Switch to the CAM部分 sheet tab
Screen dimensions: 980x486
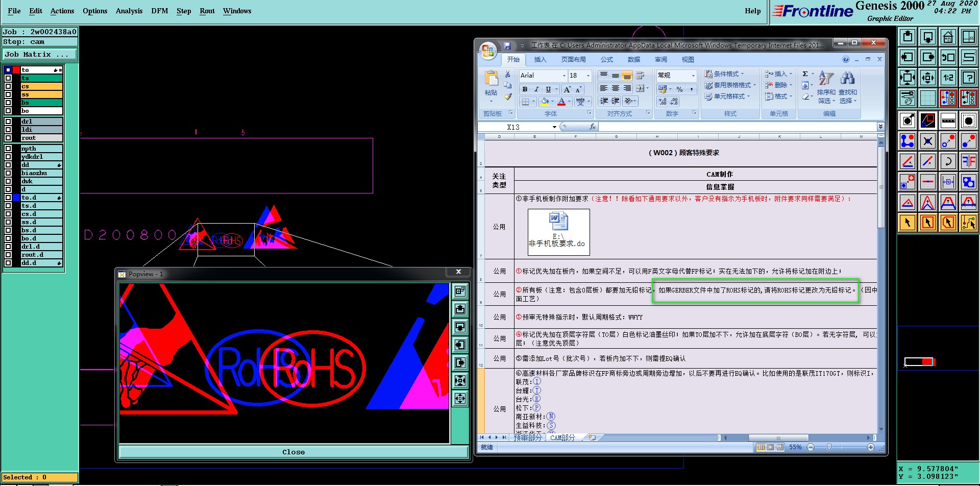tap(562, 438)
